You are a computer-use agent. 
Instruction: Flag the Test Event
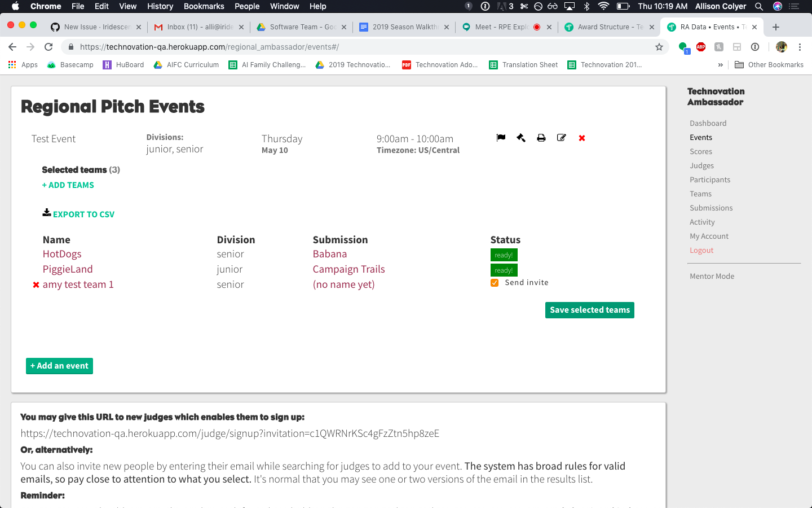click(x=501, y=137)
